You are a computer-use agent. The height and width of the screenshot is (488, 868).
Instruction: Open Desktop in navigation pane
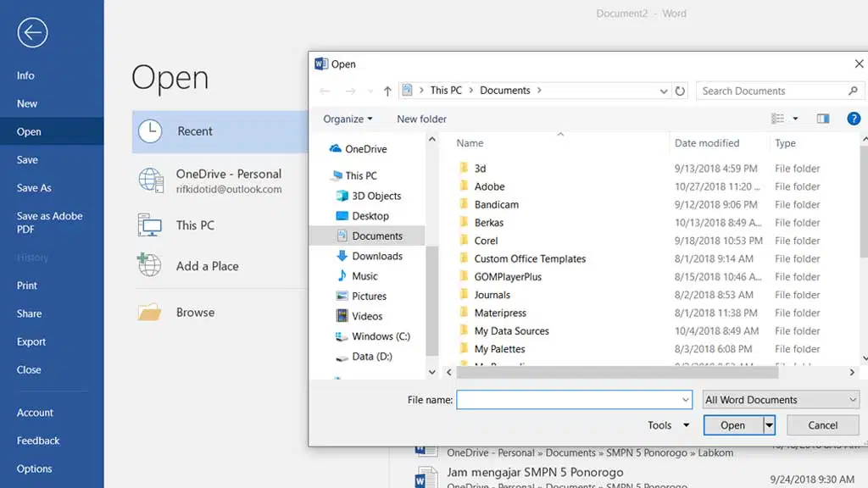click(x=363, y=216)
